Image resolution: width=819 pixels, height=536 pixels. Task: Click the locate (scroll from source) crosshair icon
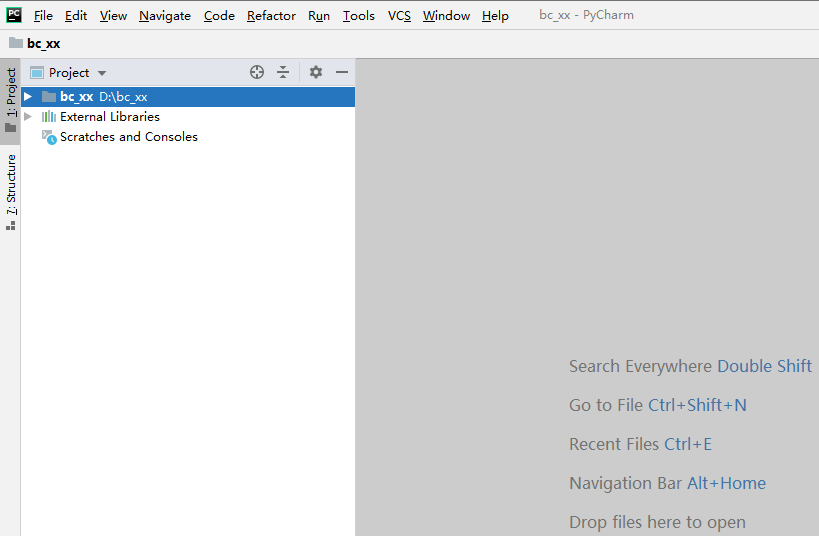pyautogui.click(x=257, y=72)
